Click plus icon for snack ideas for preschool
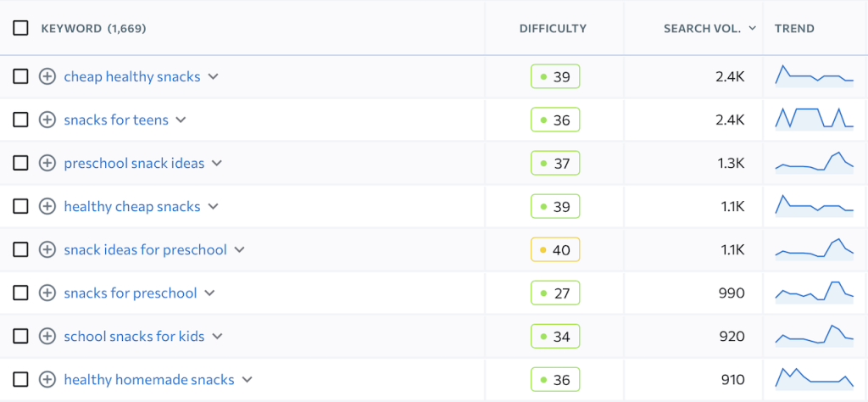The height and width of the screenshot is (402, 868). point(47,249)
